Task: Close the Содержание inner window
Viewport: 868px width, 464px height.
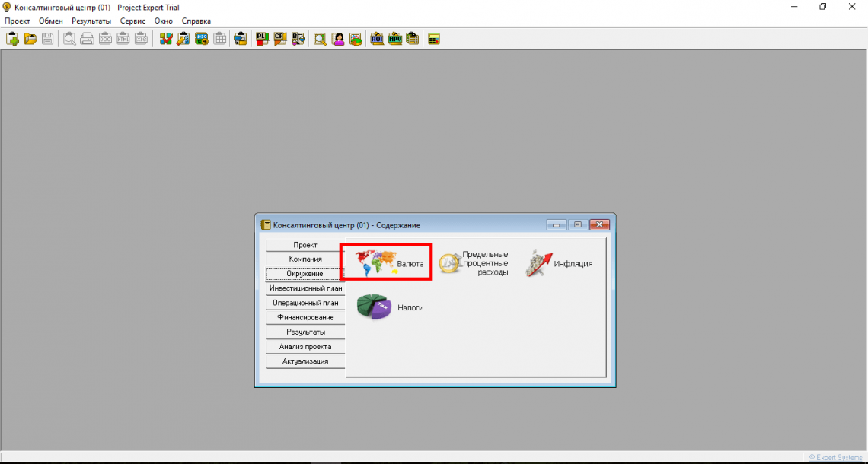Action: (600, 225)
